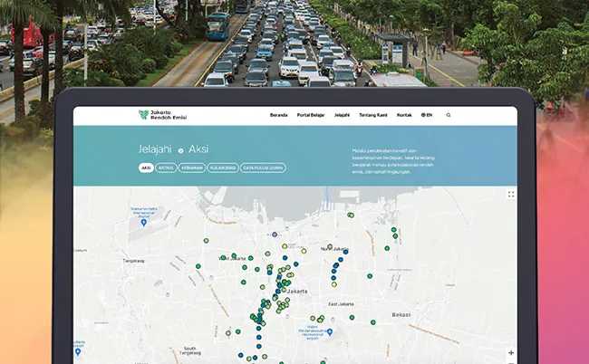
Task: Click the Soekarno-Hatta airport pin
Action: click(143, 223)
